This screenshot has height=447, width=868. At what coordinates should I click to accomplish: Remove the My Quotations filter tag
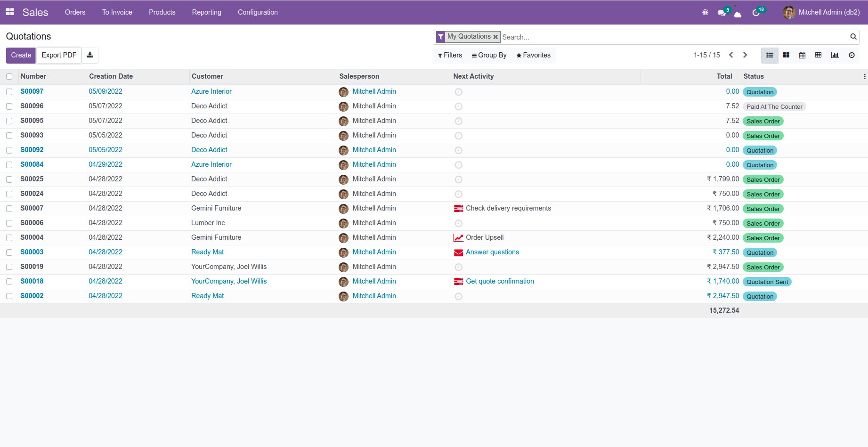[495, 37]
